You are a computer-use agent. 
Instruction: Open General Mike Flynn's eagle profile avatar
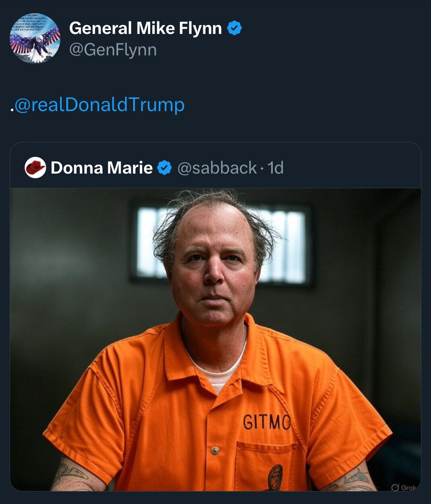pyautogui.click(x=35, y=39)
